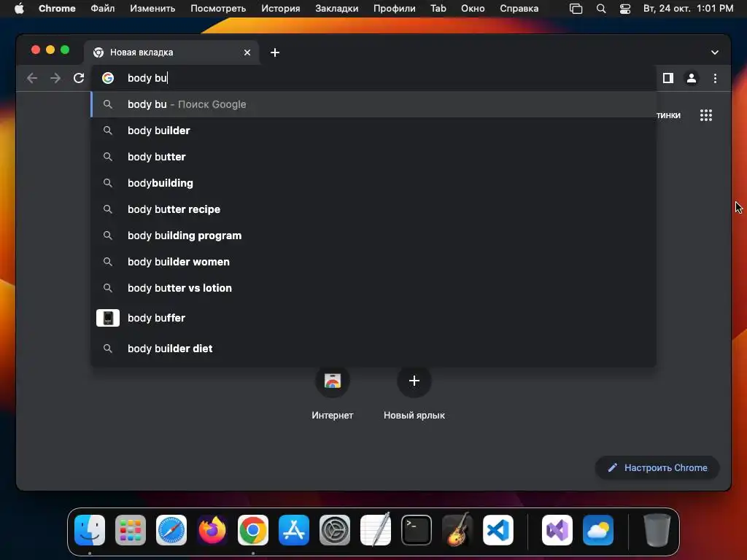747x560 pixels.
Task: Open the История menu
Action: click(x=281, y=8)
